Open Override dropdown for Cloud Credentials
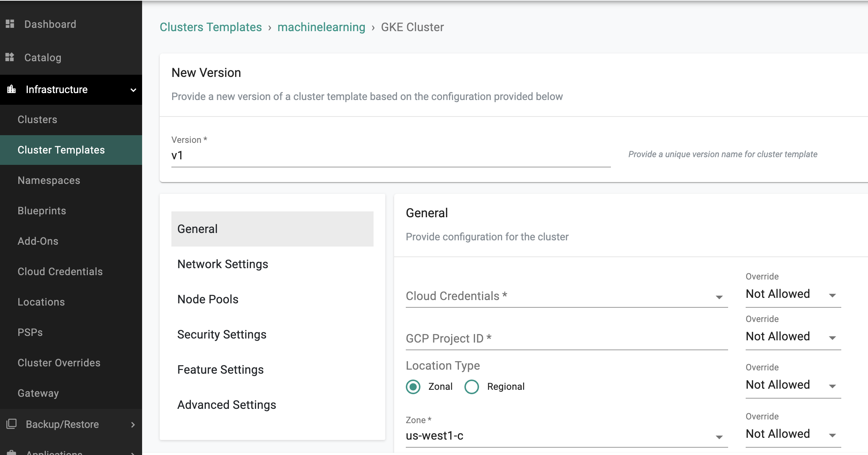This screenshot has width=868, height=455. click(793, 294)
